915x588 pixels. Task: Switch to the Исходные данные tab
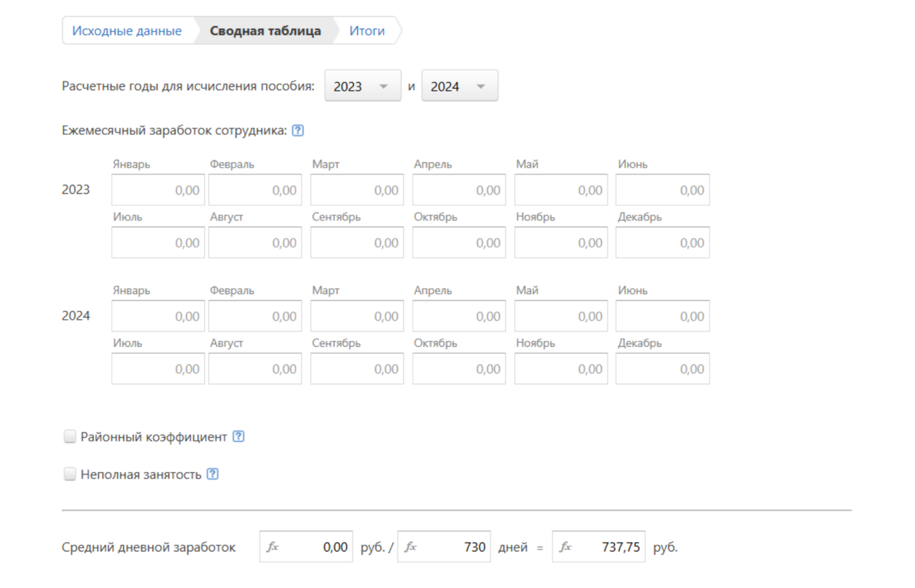pyautogui.click(x=127, y=31)
